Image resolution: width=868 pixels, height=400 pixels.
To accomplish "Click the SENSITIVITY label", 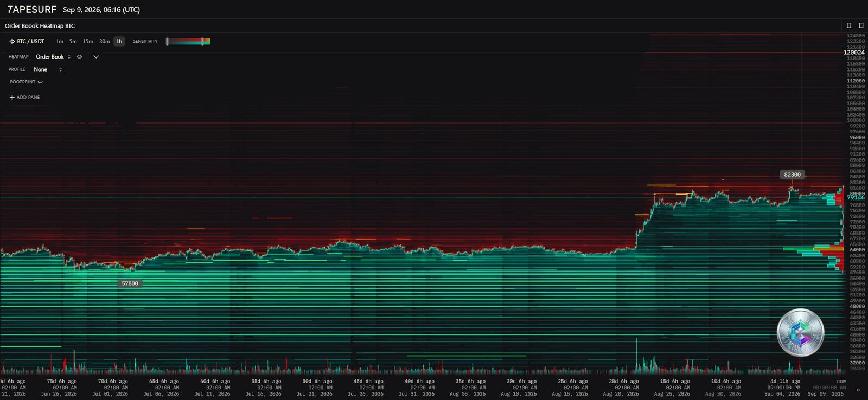I will tap(145, 41).
